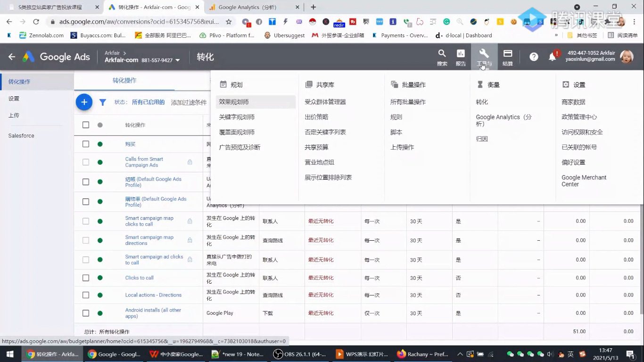
Task: Click the back arrow beside Google Ads logo
Action: pyautogui.click(x=11, y=57)
